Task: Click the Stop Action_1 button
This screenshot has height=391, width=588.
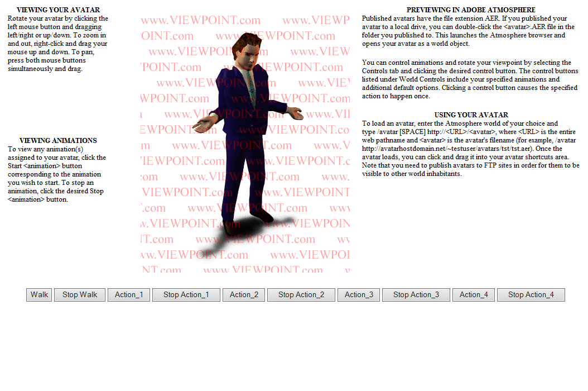Action: [186, 295]
